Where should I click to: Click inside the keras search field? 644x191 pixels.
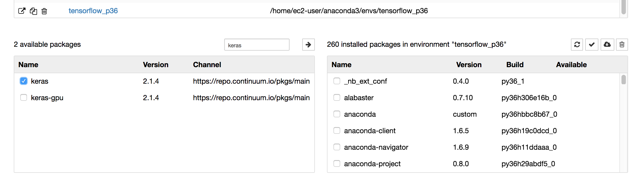coord(257,45)
